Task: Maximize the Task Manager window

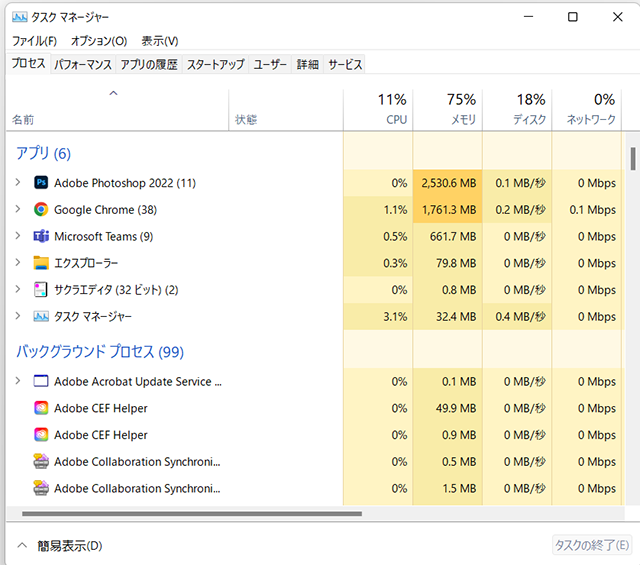Action: (x=573, y=17)
